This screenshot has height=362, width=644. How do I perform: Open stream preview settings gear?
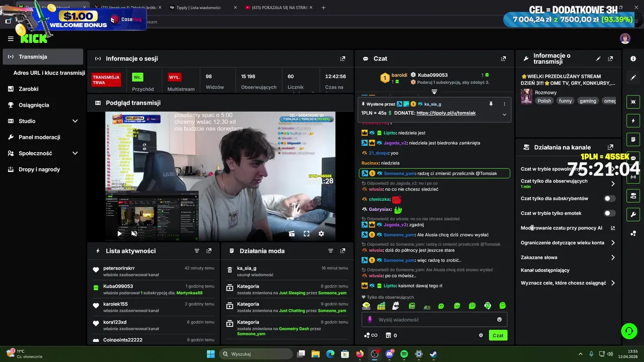(321, 234)
